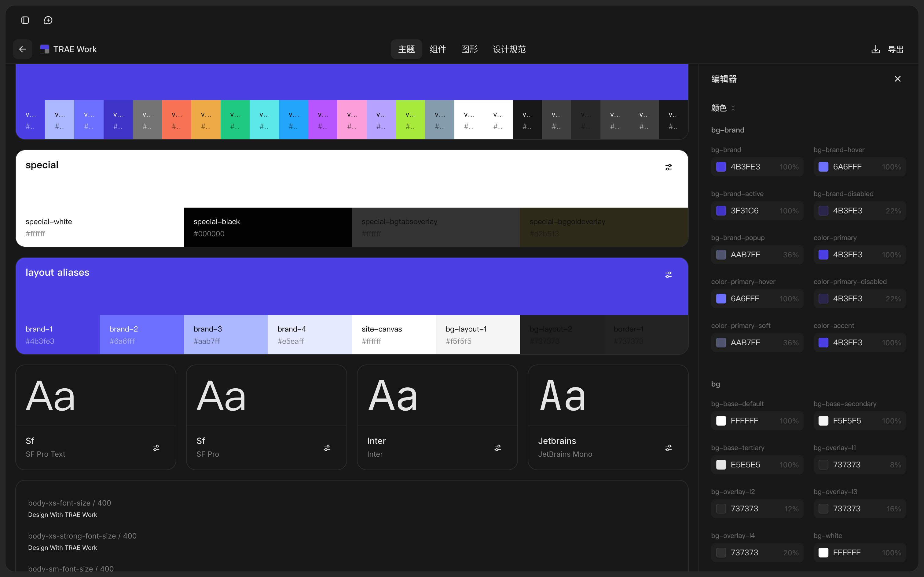Collapse the 颜色 section chevron
Screen dimensions: 924x577
(733, 108)
